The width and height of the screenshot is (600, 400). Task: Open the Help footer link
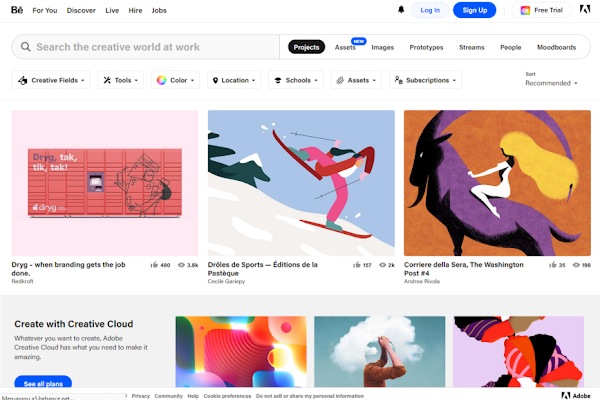tap(193, 396)
